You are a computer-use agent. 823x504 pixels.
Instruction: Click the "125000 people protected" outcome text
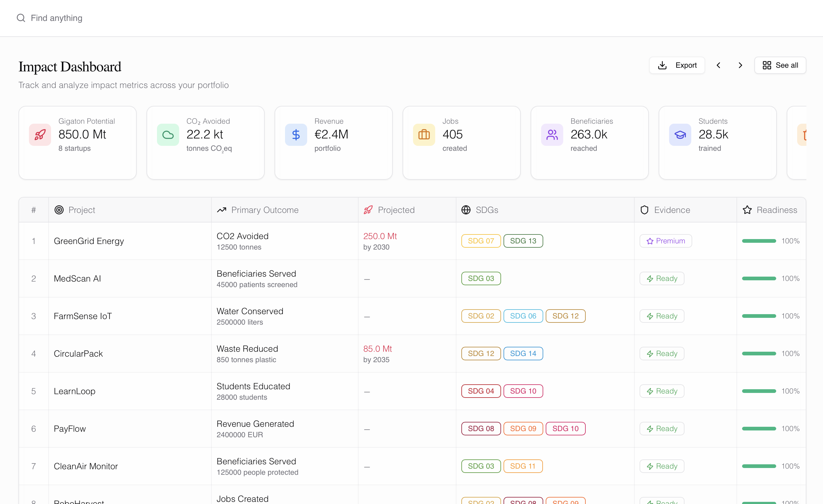(x=258, y=472)
